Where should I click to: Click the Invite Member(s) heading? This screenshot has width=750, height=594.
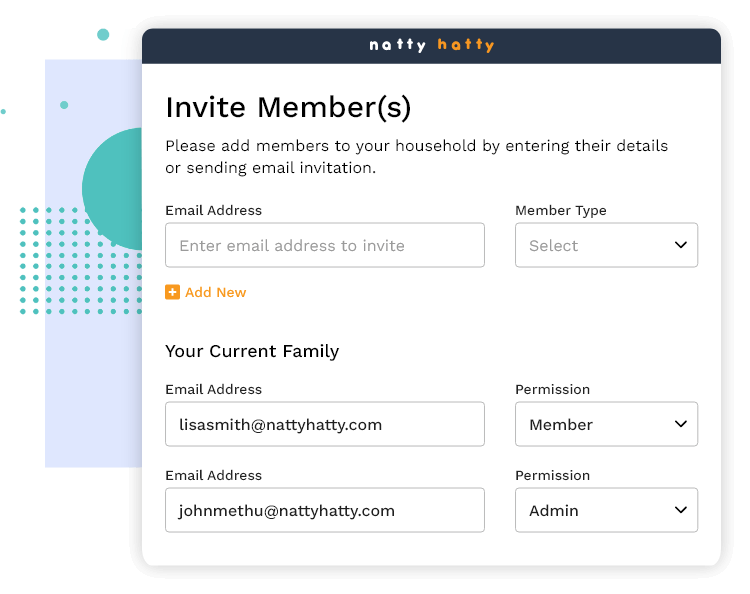point(288,107)
